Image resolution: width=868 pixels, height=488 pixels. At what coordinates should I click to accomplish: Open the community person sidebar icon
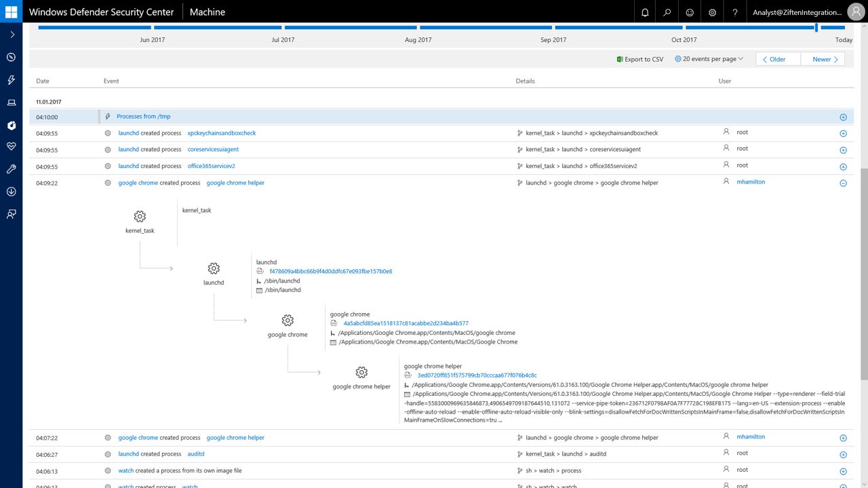click(12, 213)
